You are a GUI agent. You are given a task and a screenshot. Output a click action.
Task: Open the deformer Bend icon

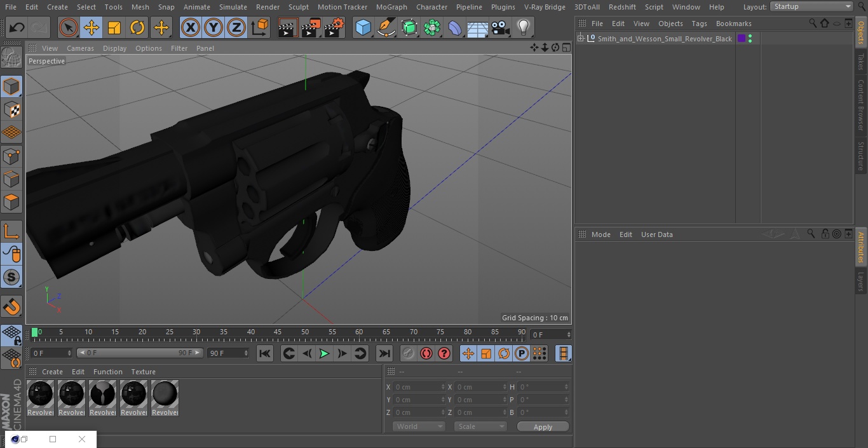tap(455, 28)
